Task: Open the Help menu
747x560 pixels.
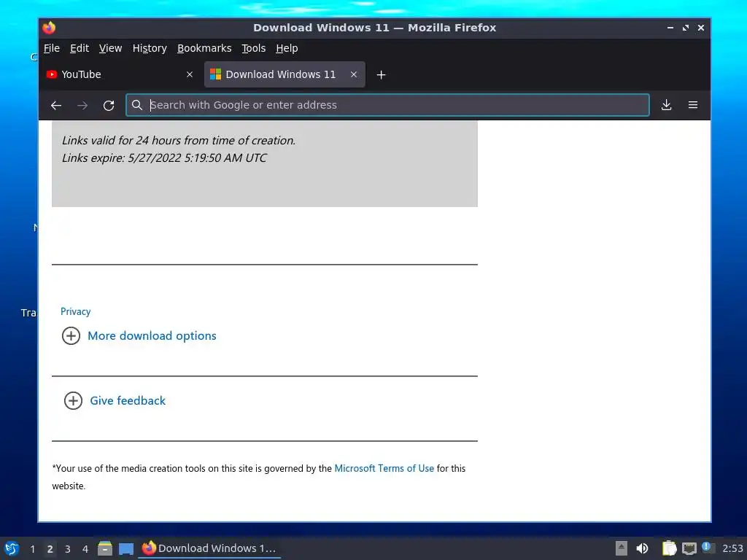Action: tap(287, 48)
